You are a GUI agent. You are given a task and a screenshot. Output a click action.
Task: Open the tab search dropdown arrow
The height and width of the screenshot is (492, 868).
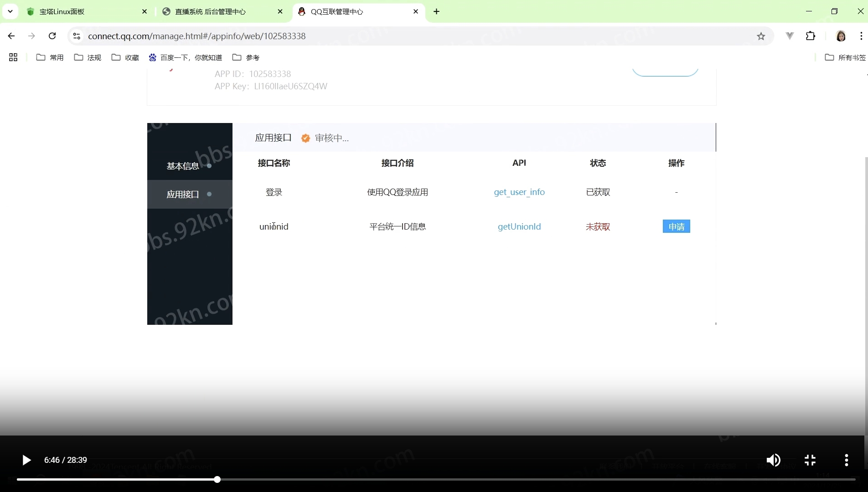click(10, 11)
